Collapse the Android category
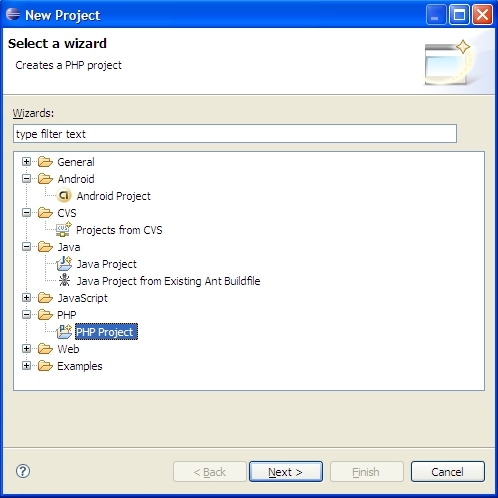The height and width of the screenshot is (498, 498). click(x=26, y=179)
